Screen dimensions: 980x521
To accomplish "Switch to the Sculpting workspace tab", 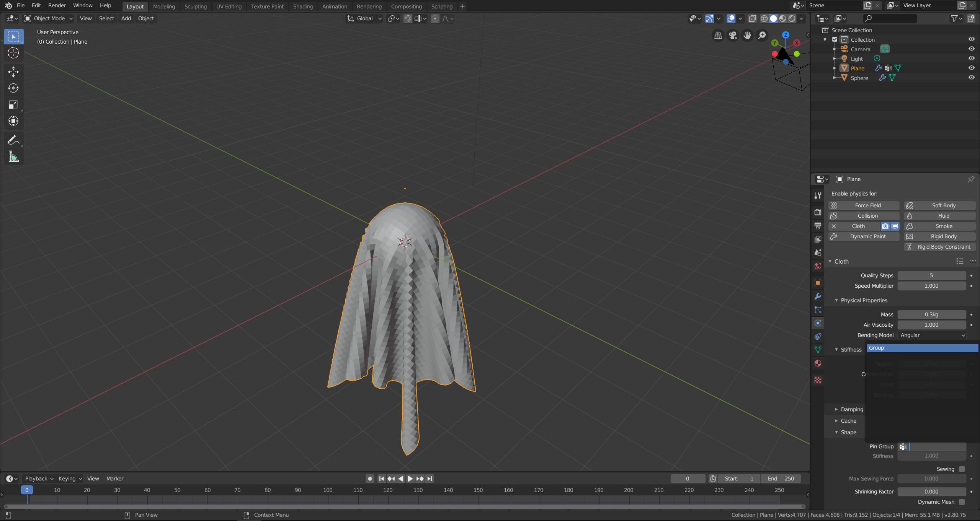I will [195, 7].
